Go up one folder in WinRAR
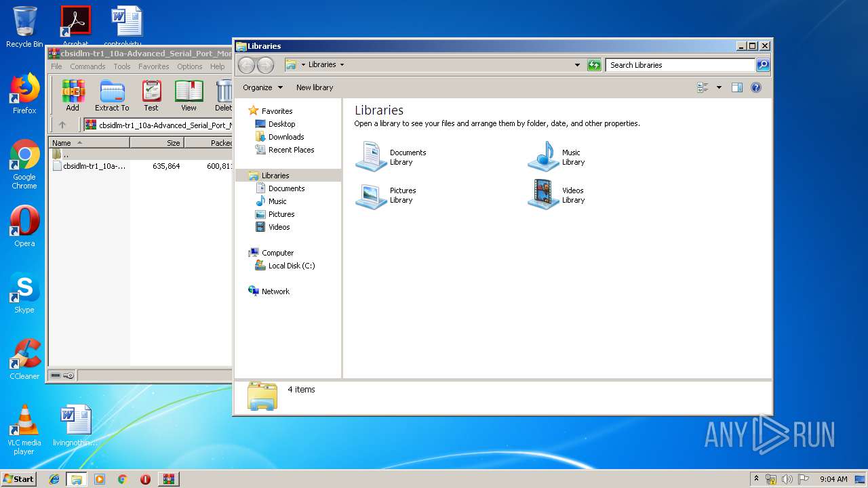The width and height of the screenshot is (868, 488). tap(62, 125)
